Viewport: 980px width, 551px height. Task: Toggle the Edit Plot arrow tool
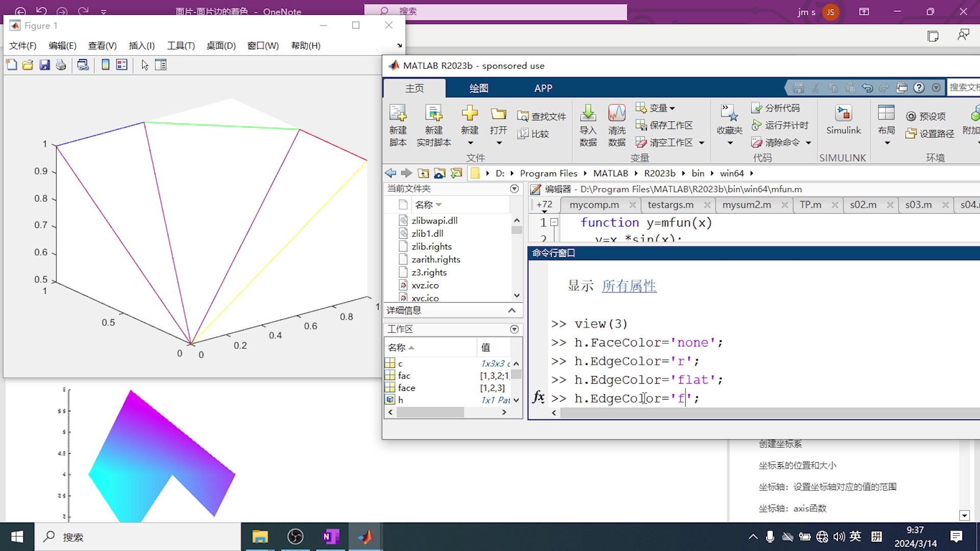point(145,65)
